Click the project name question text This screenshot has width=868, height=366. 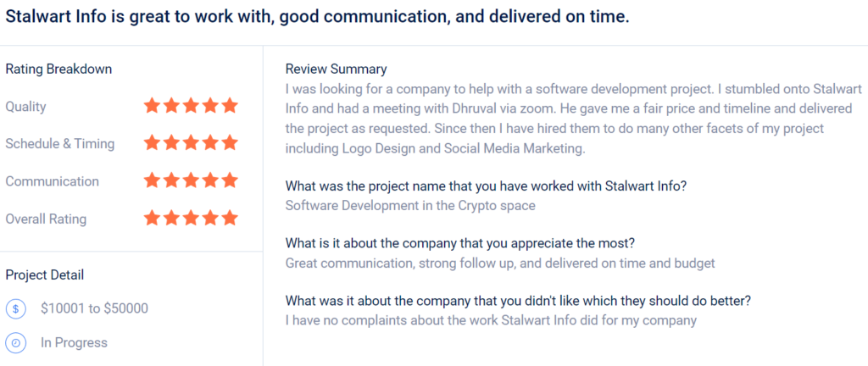486,186
